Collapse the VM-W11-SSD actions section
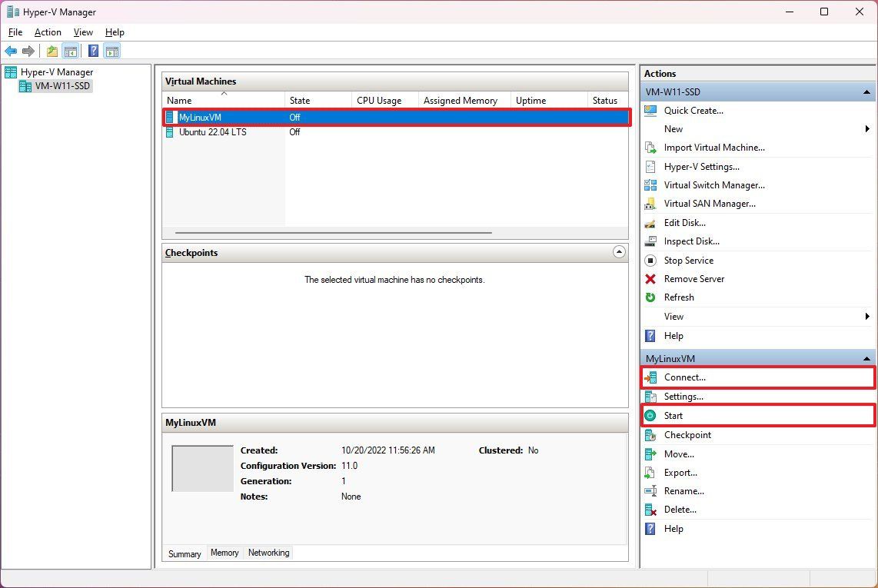The image size is (878, 588). [x=866, y=91]
